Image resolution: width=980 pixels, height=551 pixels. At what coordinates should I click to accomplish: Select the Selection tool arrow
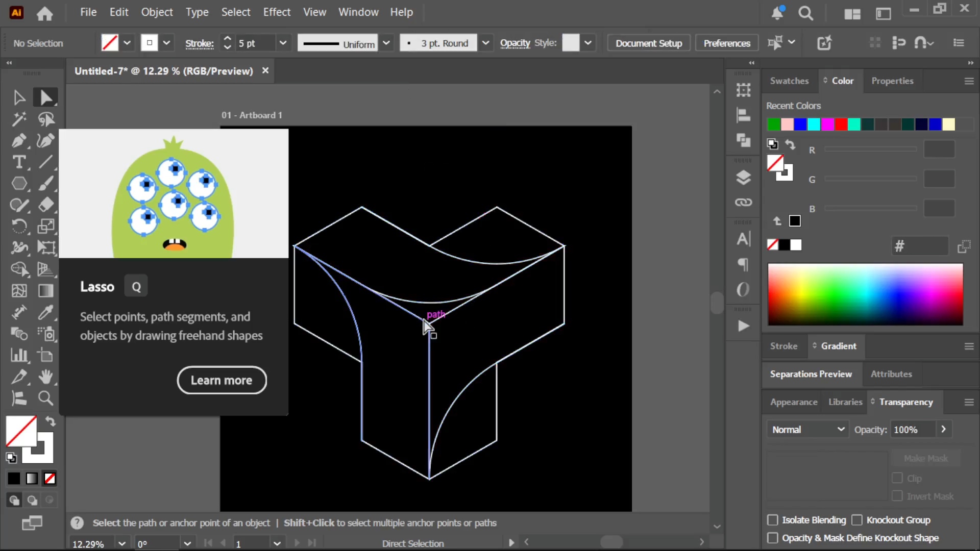click(19, 97)
